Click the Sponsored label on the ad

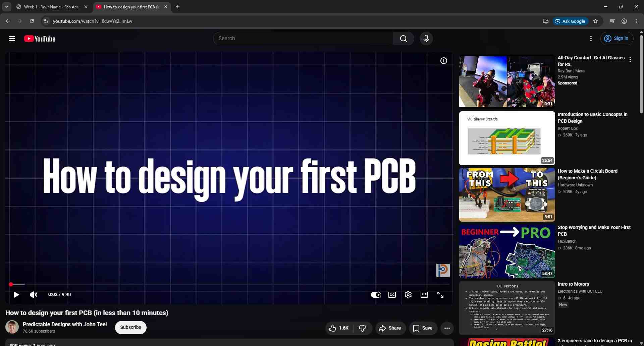[568, 83]
